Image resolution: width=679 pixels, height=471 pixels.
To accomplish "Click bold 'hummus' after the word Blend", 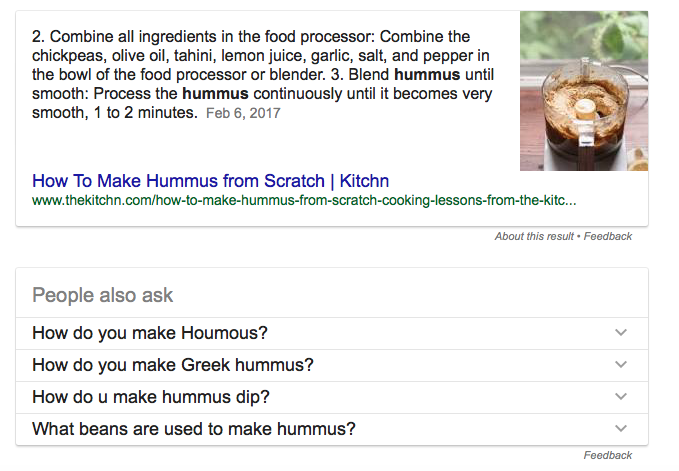I will tap(427, 74).
